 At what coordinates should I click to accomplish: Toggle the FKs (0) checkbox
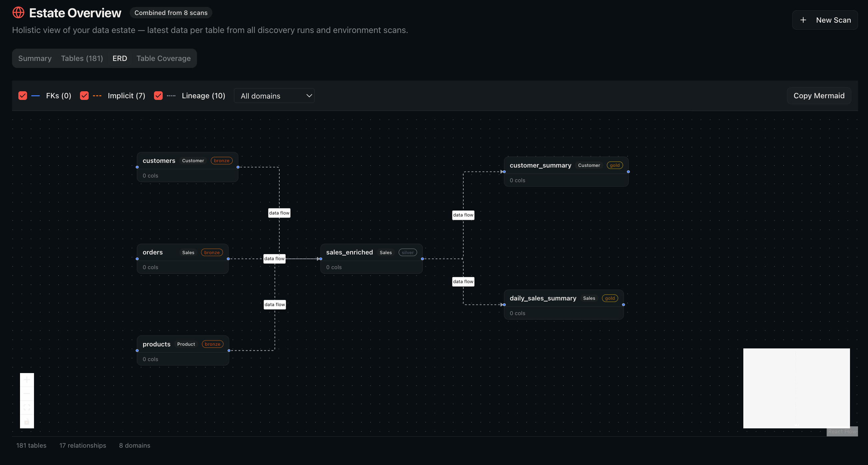(23, 96)
